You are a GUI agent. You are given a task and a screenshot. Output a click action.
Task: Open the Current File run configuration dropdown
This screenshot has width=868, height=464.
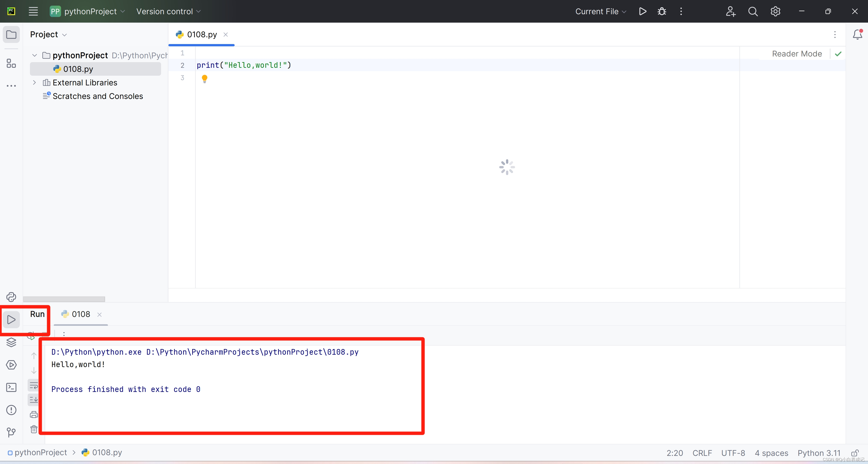point(600,11)
